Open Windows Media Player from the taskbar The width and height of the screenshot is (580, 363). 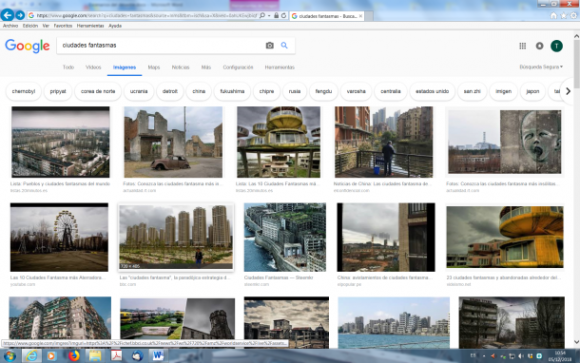(51, 356)
